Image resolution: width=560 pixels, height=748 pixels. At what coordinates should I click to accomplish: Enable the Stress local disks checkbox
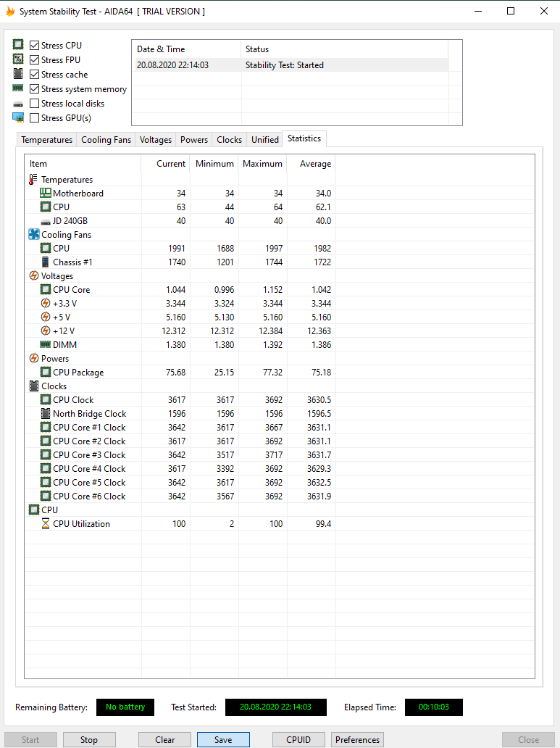click(34, 103)
